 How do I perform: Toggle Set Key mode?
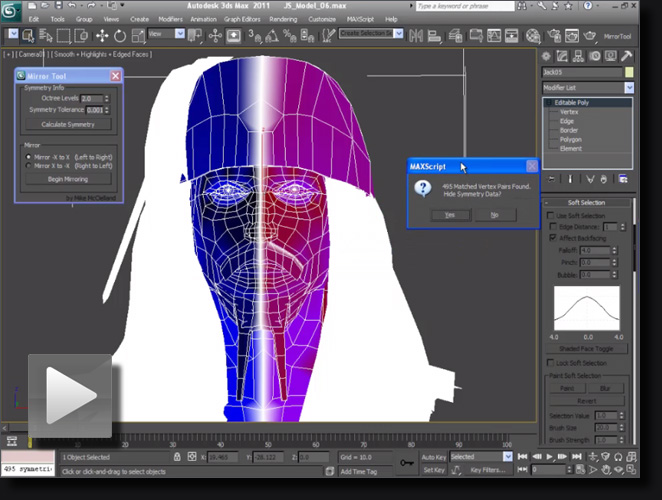pos(434,470)
